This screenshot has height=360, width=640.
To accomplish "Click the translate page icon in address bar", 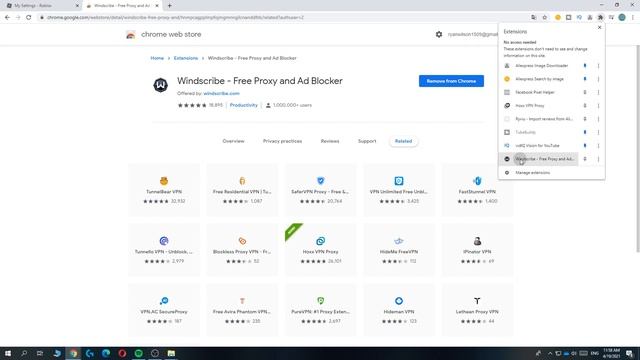I will 533,18.
